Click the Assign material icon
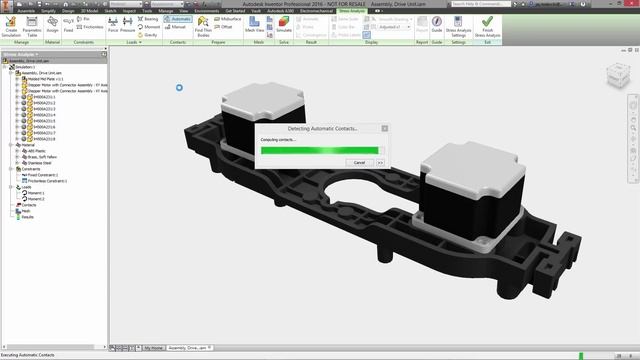Viewport: 640px width, 360px height. tap(52, 25)
